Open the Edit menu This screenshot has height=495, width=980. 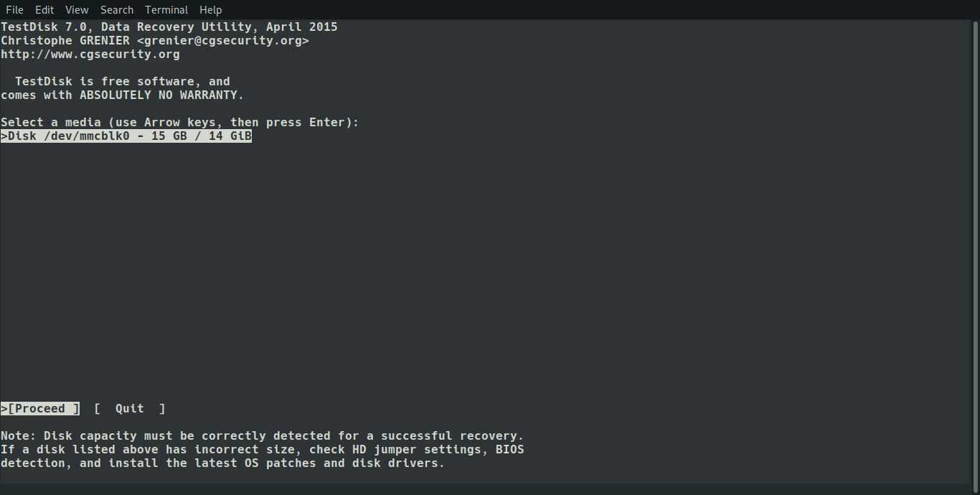click(x=44, y=10)
